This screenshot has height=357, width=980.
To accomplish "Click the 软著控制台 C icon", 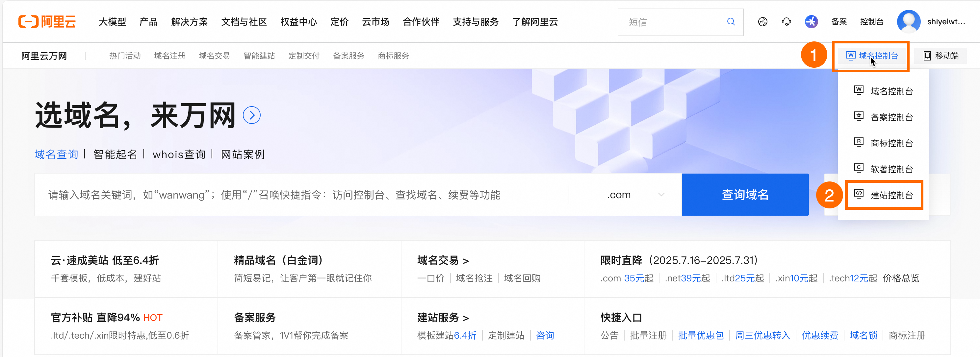I will (859, 168).
